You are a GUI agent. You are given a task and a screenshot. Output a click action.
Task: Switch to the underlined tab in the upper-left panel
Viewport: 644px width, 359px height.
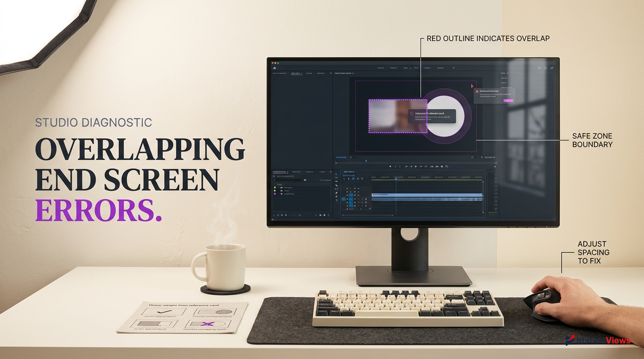coord(296,73)
